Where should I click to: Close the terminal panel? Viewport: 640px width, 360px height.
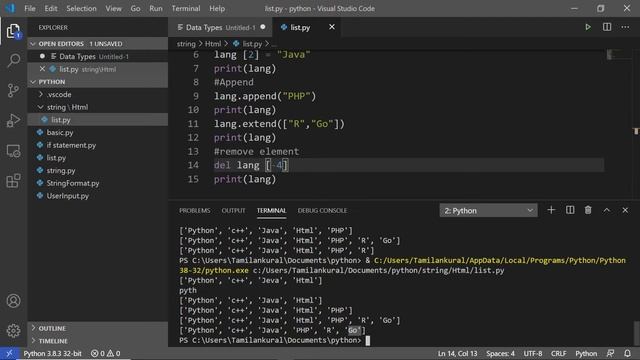[625, 210]
